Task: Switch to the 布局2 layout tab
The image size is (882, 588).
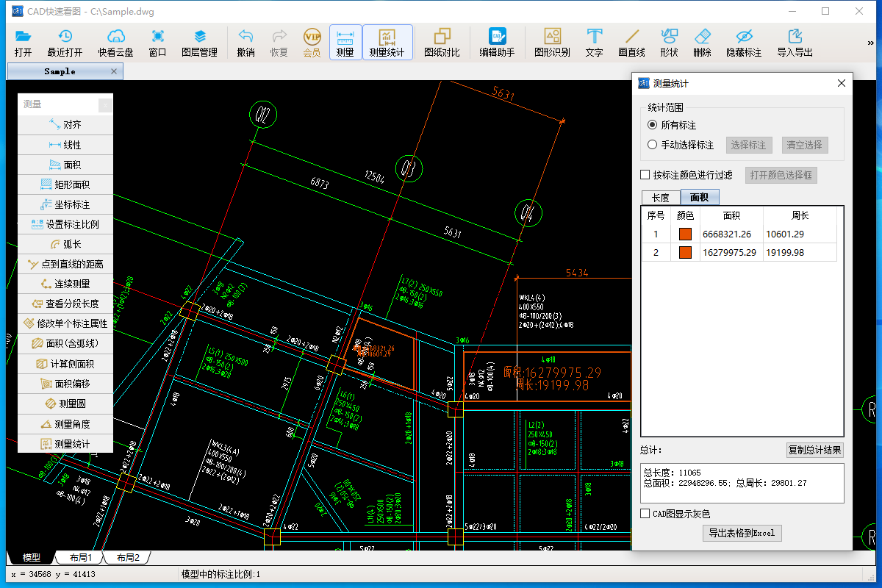Action: point(128,558)
